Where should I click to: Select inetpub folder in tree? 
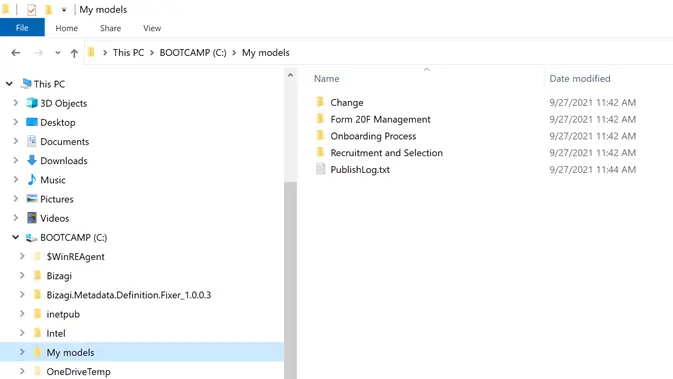click(x=63, y=314)
